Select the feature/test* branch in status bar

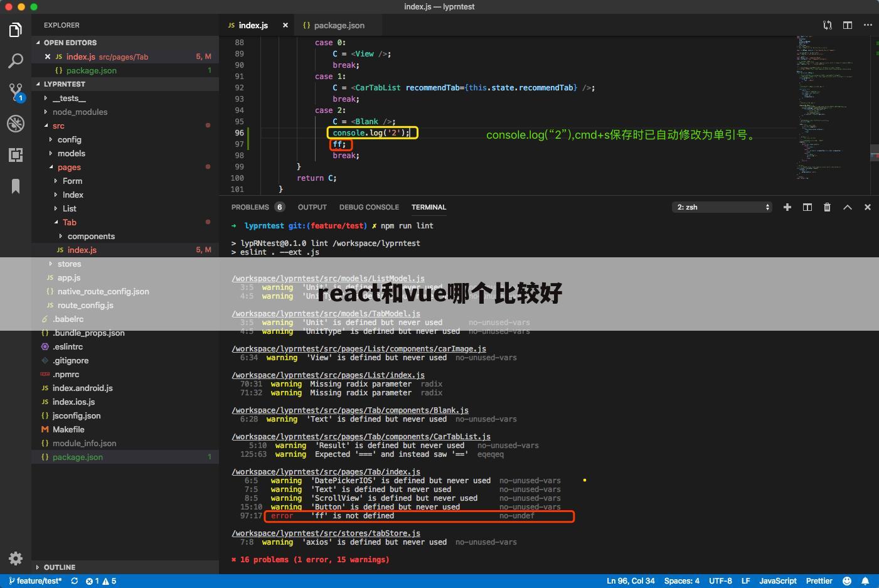tap(35, 581)
